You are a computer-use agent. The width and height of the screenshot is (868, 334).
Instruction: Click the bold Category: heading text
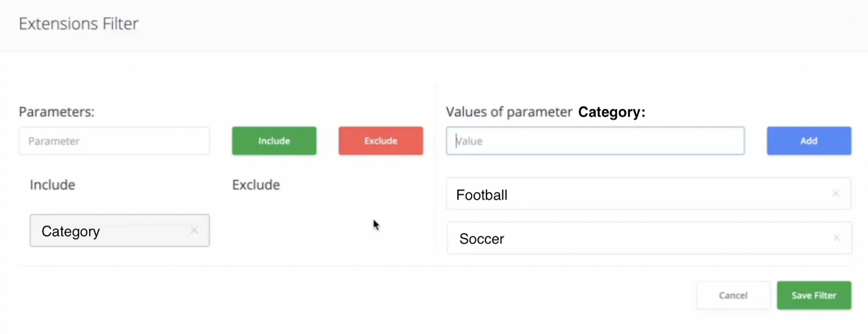(611, 112)
